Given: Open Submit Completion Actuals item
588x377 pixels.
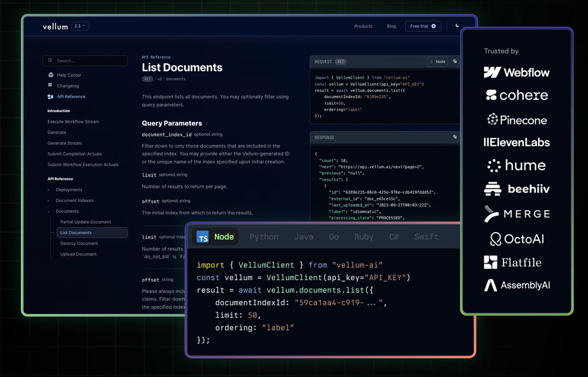Looking at the screenshot, I should click(x=75, y=154).
